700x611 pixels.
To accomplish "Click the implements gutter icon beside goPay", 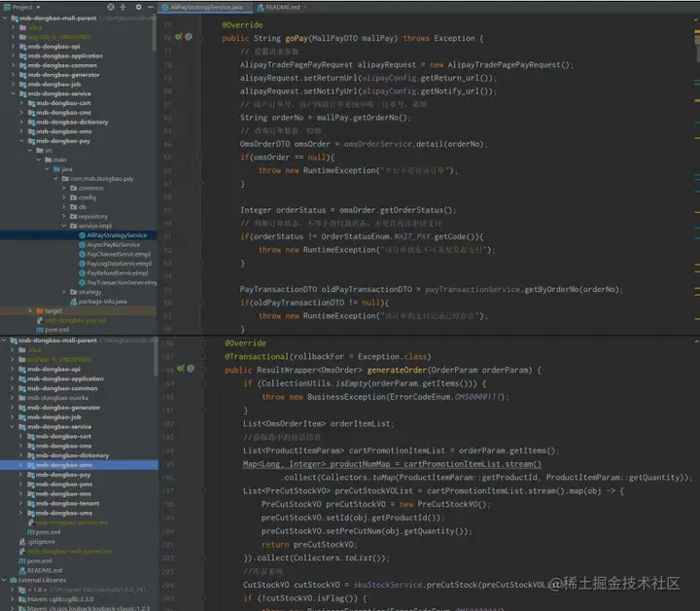I will click(x=179, y=37).
